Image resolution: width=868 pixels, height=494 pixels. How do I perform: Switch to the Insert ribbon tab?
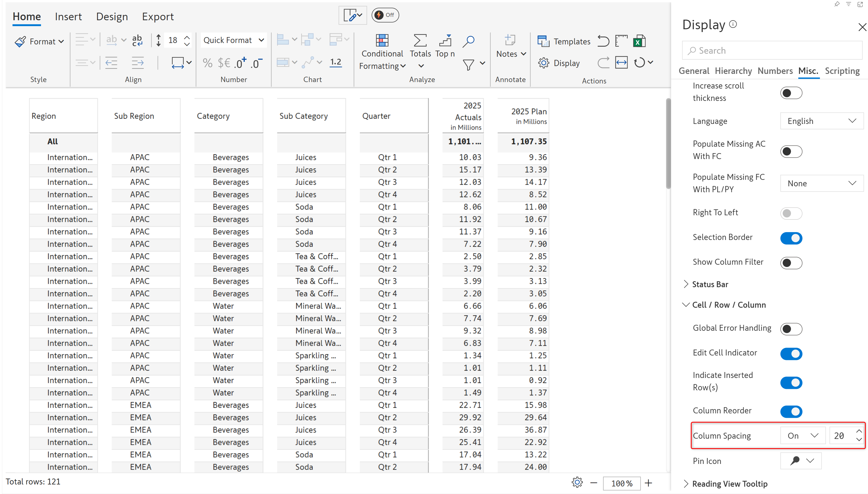68,17
